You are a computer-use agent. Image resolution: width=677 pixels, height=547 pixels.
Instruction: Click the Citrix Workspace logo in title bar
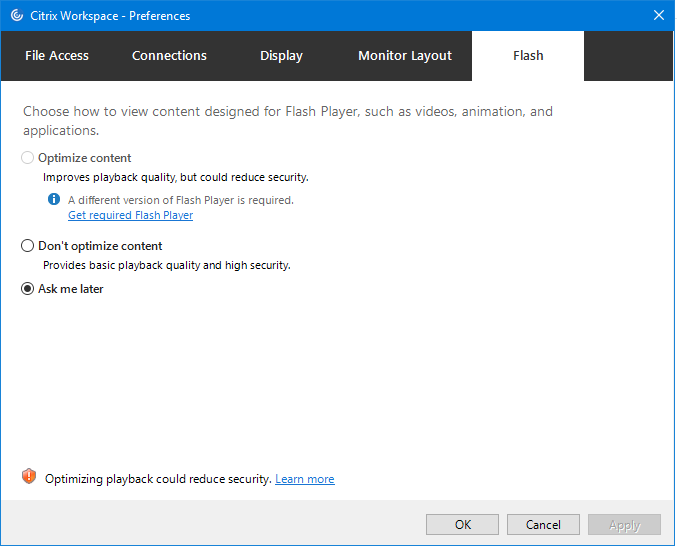coord(17,16)
